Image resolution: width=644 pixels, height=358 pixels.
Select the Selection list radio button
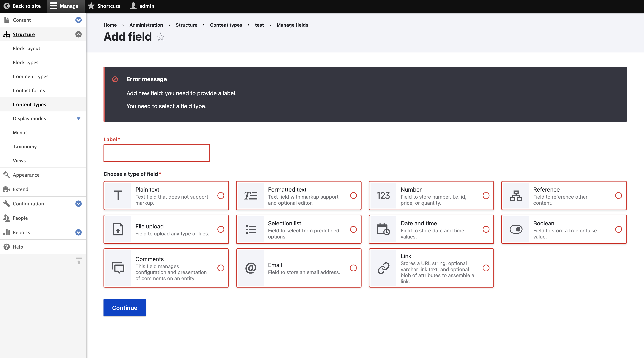click(353, 229)
